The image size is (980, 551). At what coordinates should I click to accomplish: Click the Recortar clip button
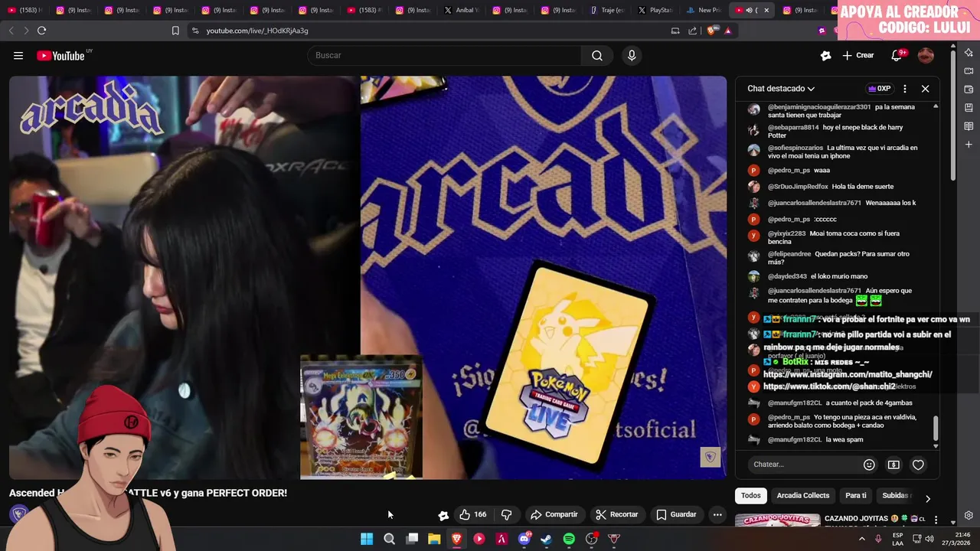[x=616, y=514]
